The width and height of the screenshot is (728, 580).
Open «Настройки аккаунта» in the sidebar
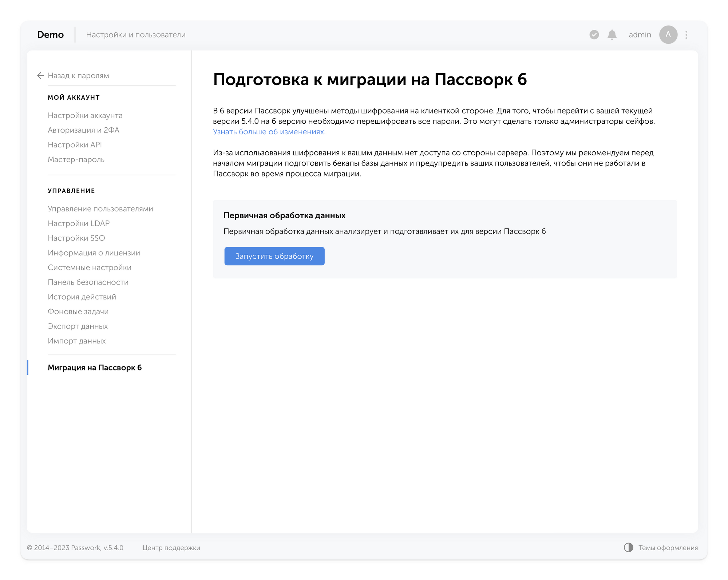coord(85,115)
